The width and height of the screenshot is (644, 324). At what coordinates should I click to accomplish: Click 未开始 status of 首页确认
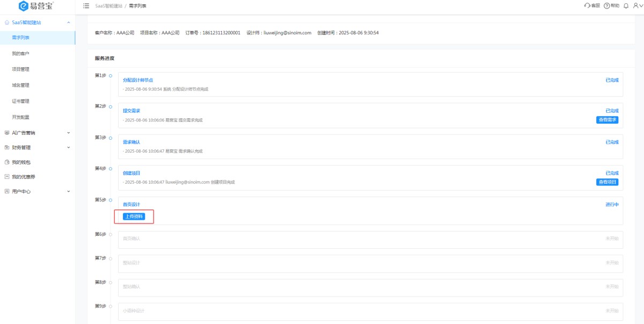(x=612, y=239)
